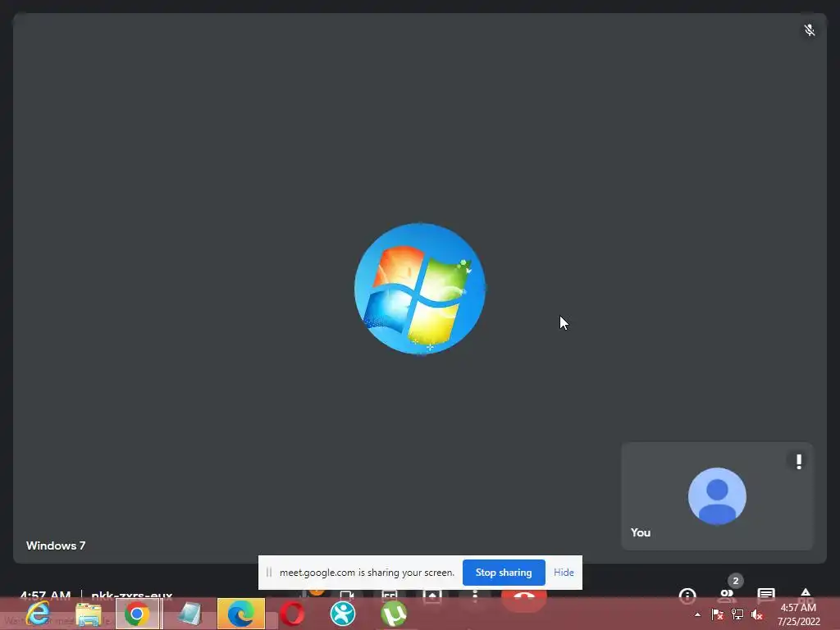Open Internet Explorer from the taskbar

click(x=38, y=614)
